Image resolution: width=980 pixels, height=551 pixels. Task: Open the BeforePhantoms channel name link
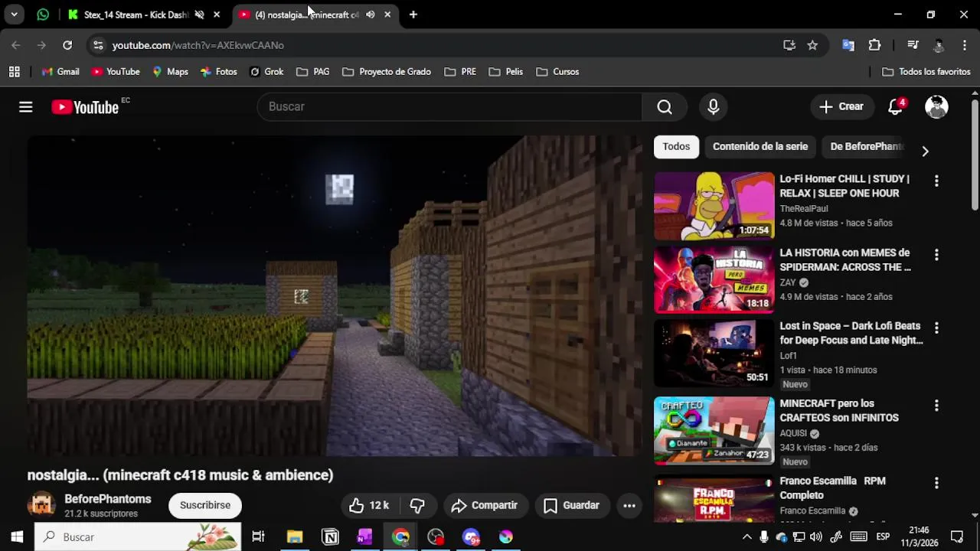click(108, 499)
